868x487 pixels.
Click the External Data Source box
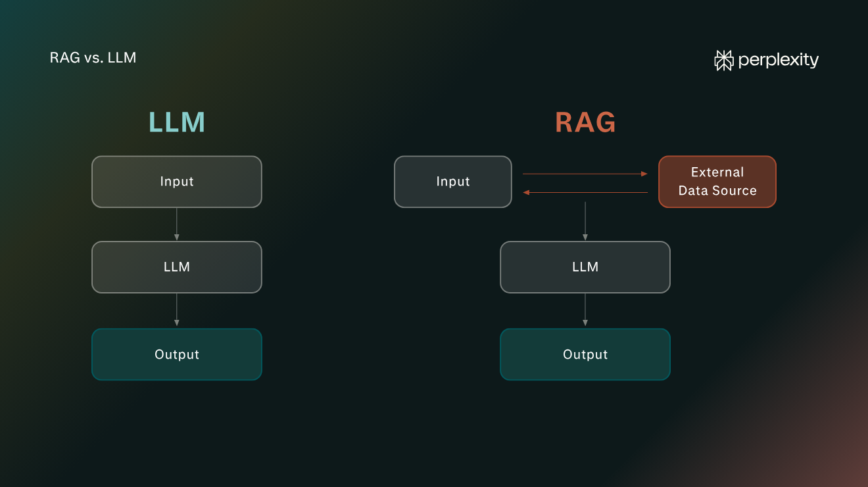pyautogui.click(x=717, y=182)
